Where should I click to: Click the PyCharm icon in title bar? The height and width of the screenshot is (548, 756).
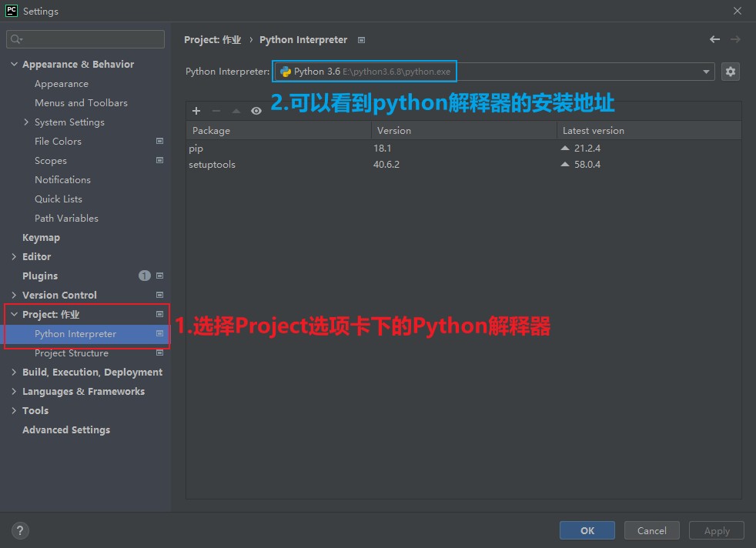[11, 11]
